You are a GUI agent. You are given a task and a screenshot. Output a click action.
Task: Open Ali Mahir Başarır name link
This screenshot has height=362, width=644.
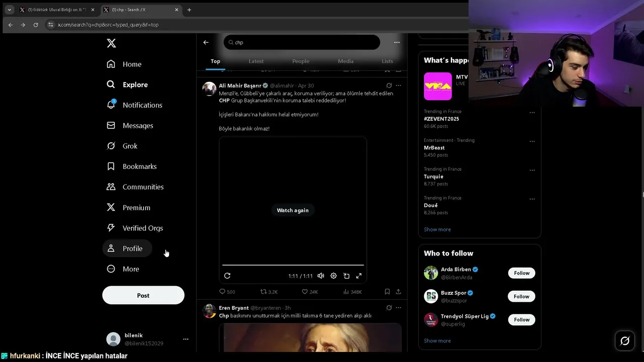[x=240, y=85]
